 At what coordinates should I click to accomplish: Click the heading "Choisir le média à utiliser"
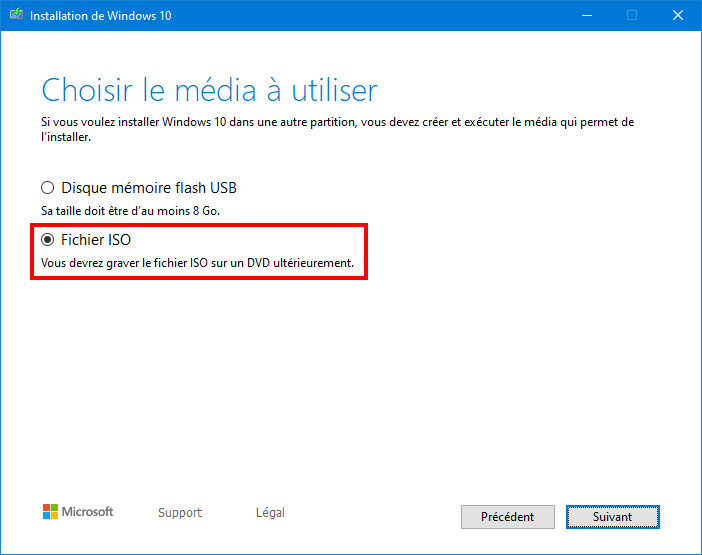pos(210,90)
